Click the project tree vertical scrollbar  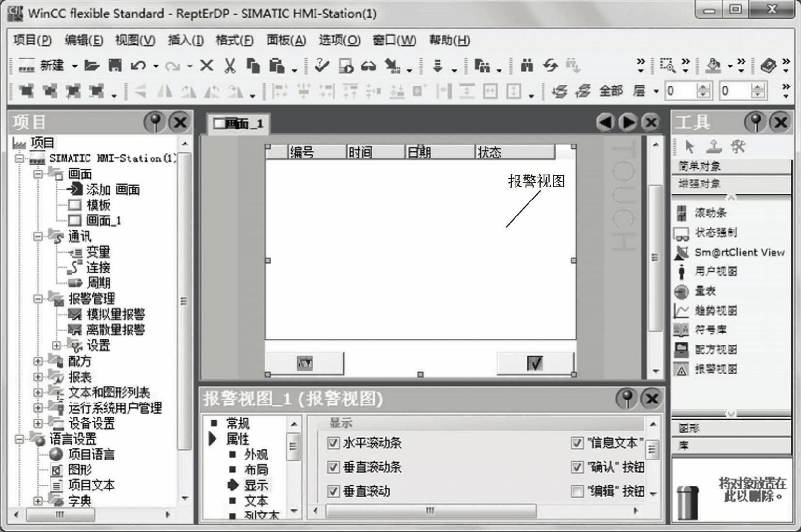pos(184,301)
